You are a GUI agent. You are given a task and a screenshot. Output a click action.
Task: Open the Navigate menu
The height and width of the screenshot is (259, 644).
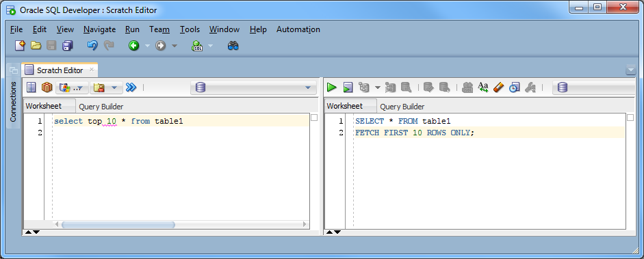pyautogui.click(x=99, y=29)
